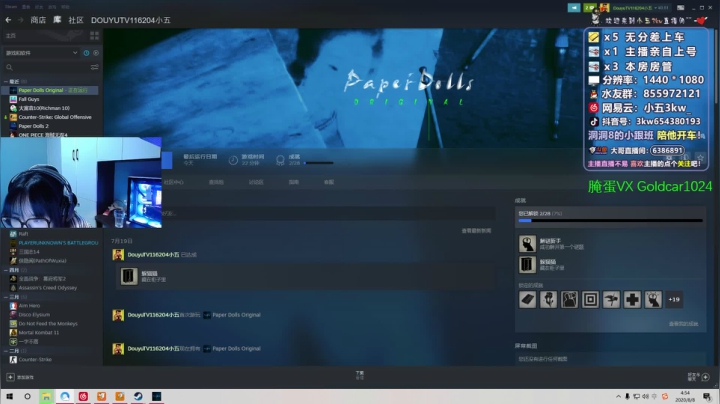
Task: Select Paper Dolls Original in library list
Action: (x=51, y=90)
